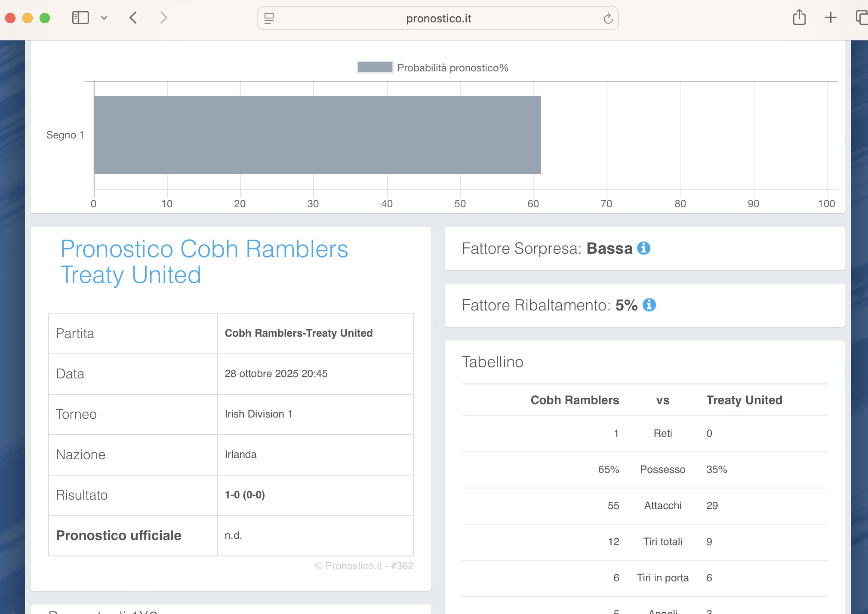Toggle the Probabilità pronostico% legend swatch
This screenshot has height=614, width=868.
375,68
